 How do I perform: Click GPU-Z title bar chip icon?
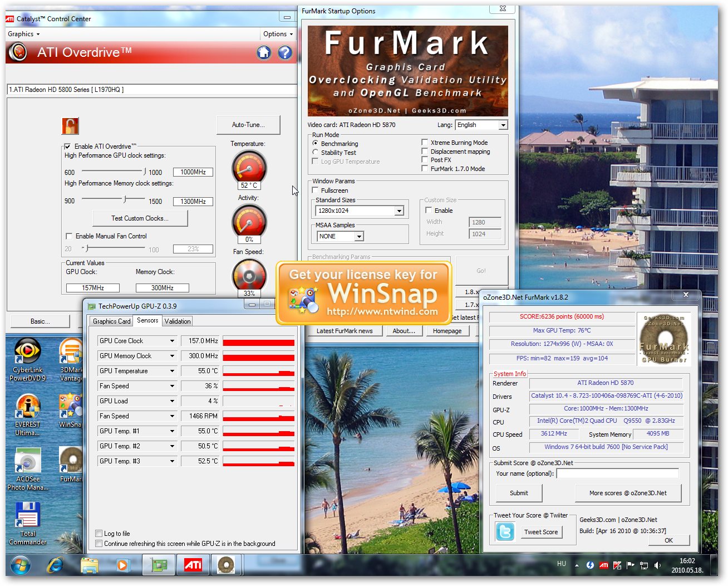[x=91, y=306]
